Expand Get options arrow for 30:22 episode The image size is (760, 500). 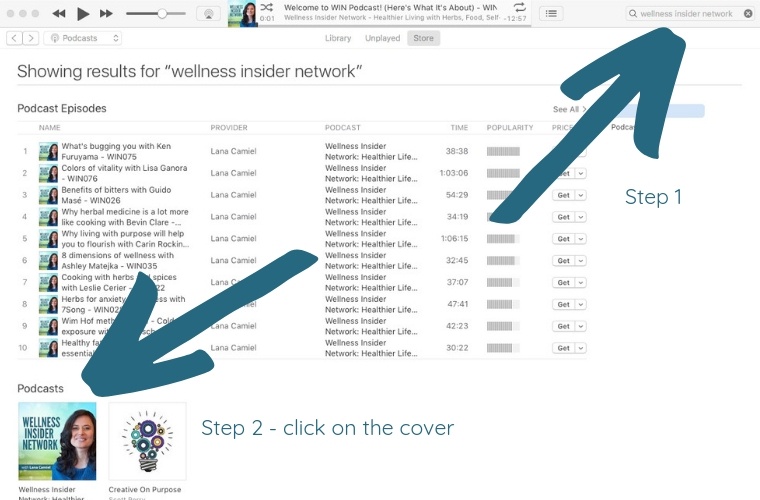tap(581, 347)
